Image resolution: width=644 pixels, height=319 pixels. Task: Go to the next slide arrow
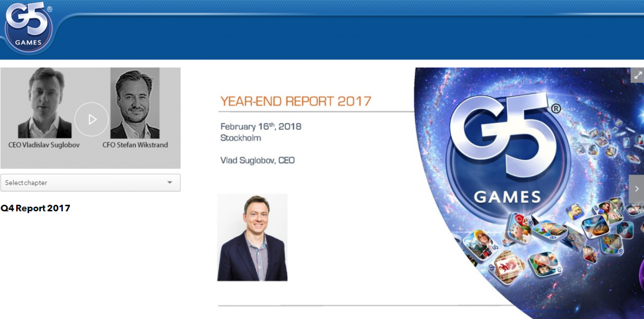636,189
